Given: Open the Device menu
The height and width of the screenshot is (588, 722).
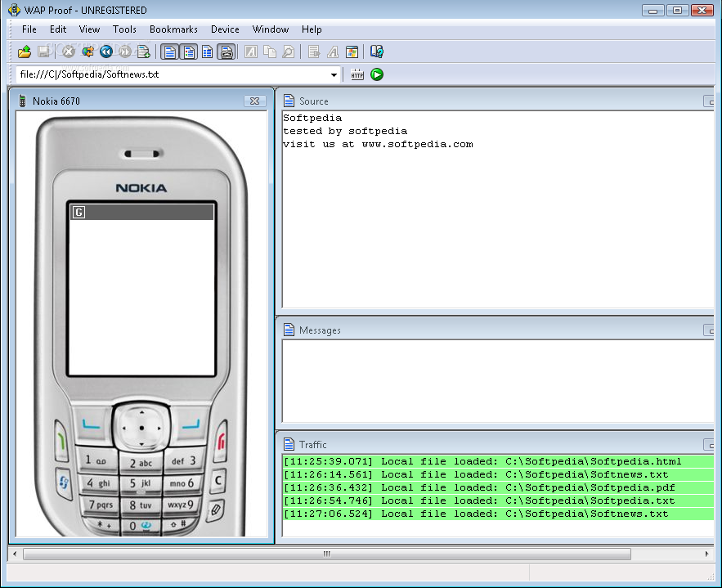Looking at the screenshot, I should [225, 29].
